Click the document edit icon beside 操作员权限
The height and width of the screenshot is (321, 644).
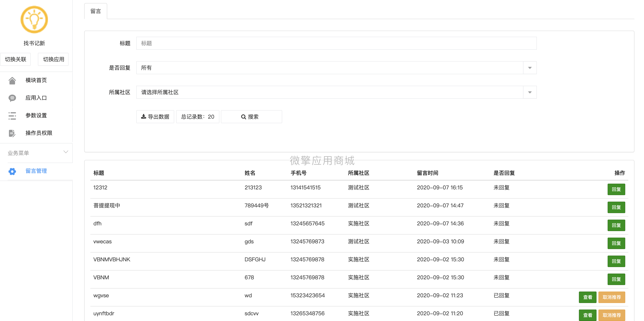(12, 133)
